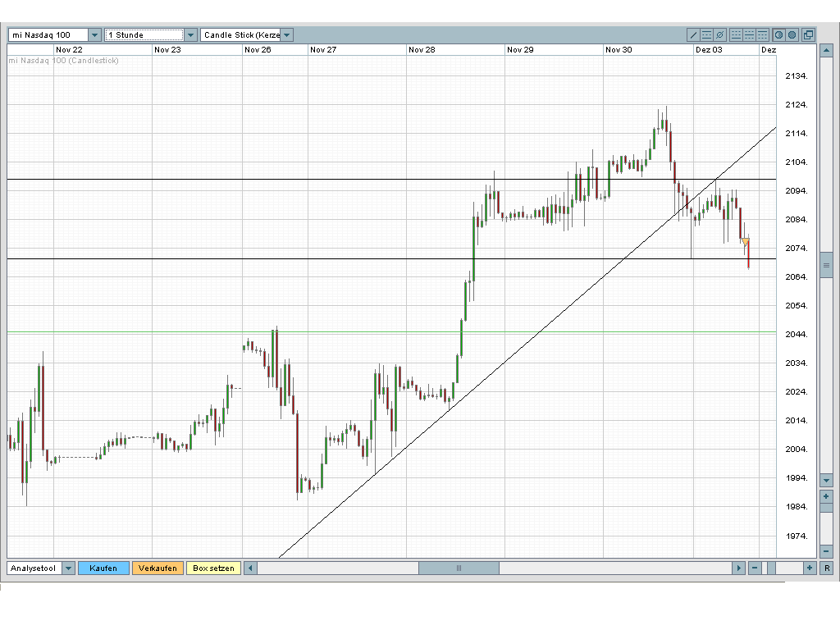Click the delete-drawings crossed-circle icon

click(720, 34)
